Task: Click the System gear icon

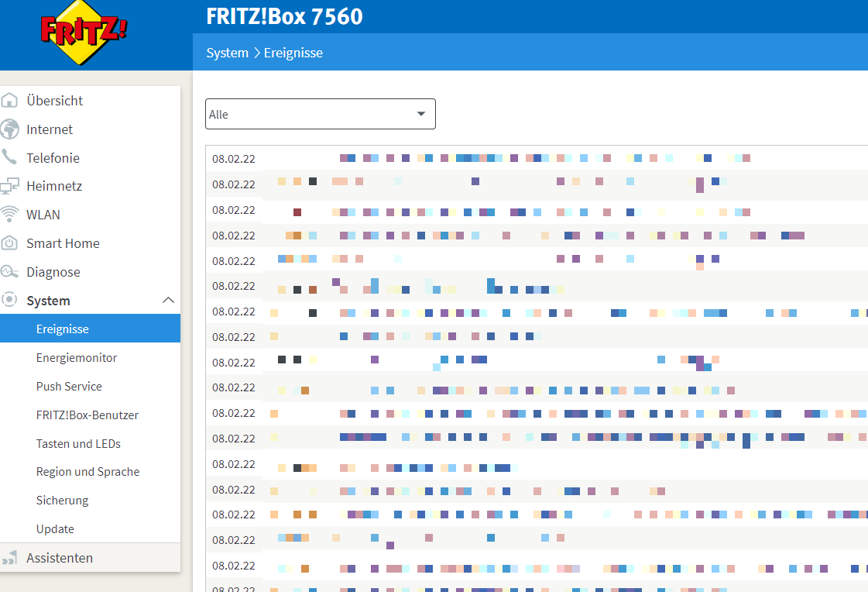Action: click(x=9, y=300)
